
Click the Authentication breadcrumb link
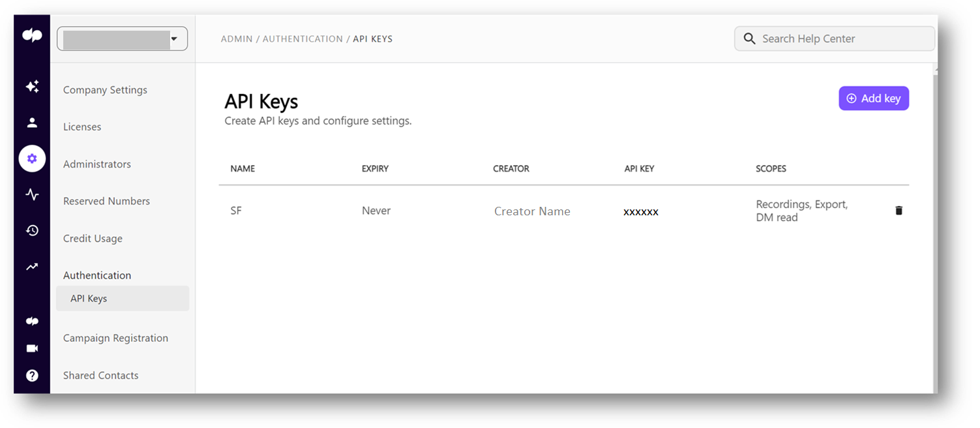pyautogui.click(x=303, y=39)
